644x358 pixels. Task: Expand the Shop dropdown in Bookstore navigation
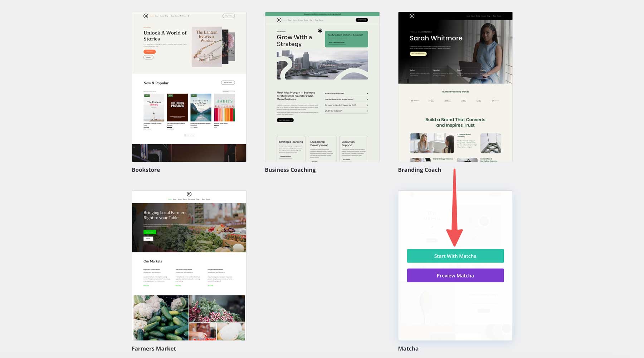[167, 16]
